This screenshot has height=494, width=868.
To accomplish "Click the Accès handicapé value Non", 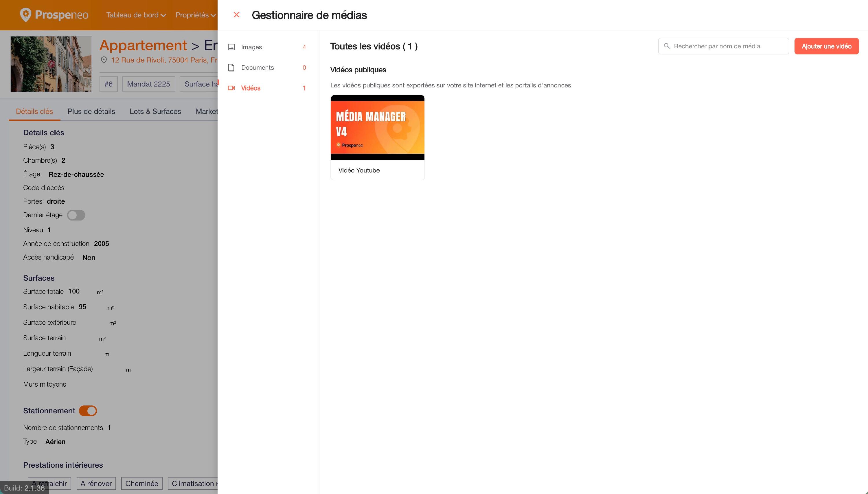I will (x=89, y=258).
